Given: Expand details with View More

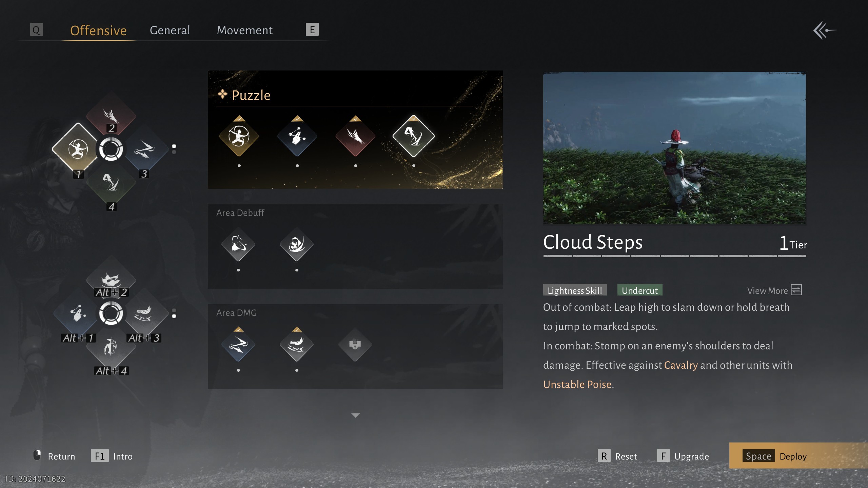Looking at the screenshot, I should click(x=774, y=290).
